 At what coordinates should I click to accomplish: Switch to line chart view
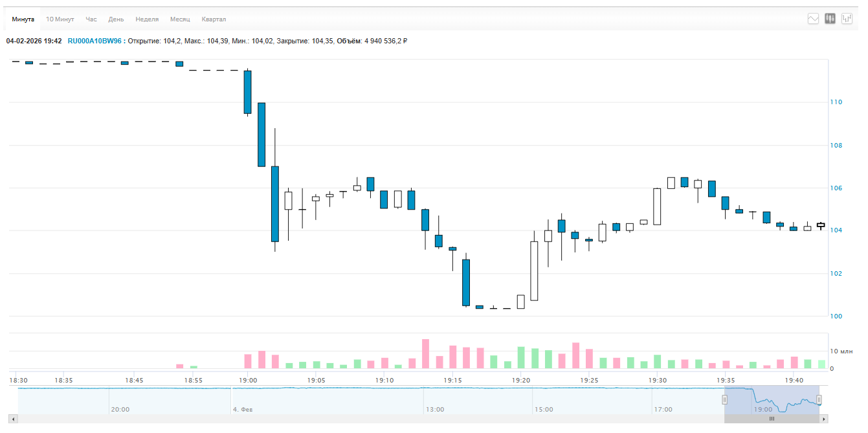814,19
